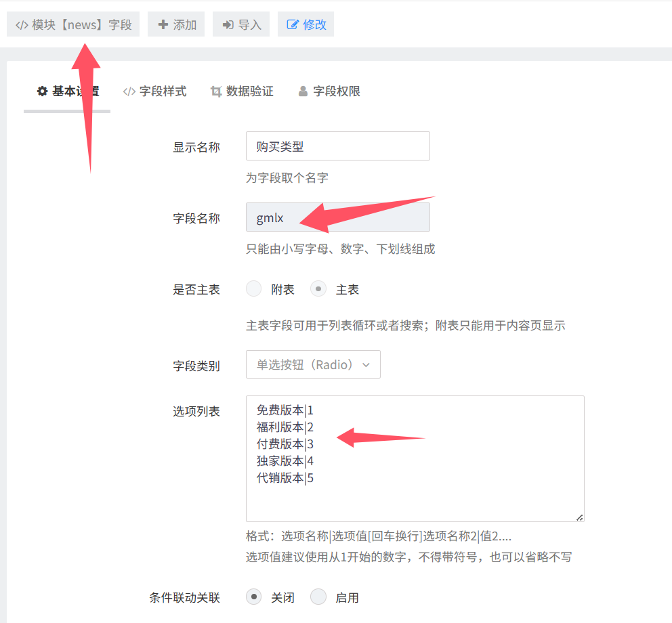Screen dimensions: 672x623
Task: Focus the 显示名称 input containing 购买类型
Action: tap(338, 146)
